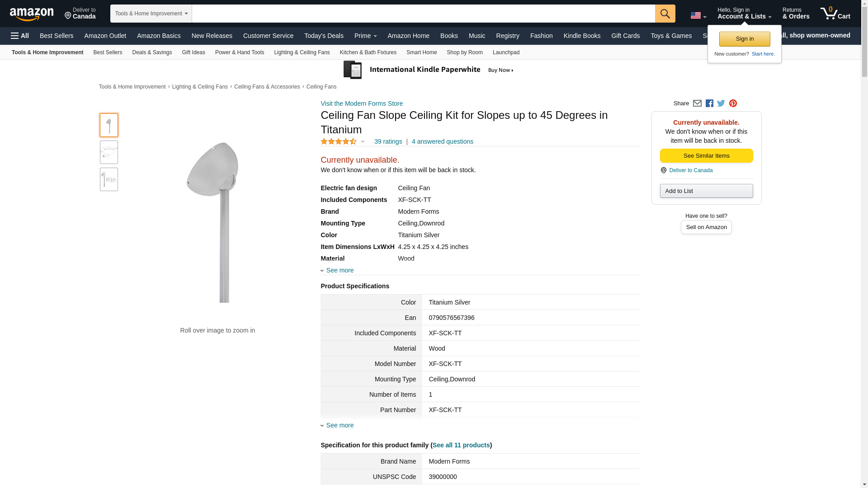Share product on Twitter
The image size is (868, 488).
tap(721, 103)
